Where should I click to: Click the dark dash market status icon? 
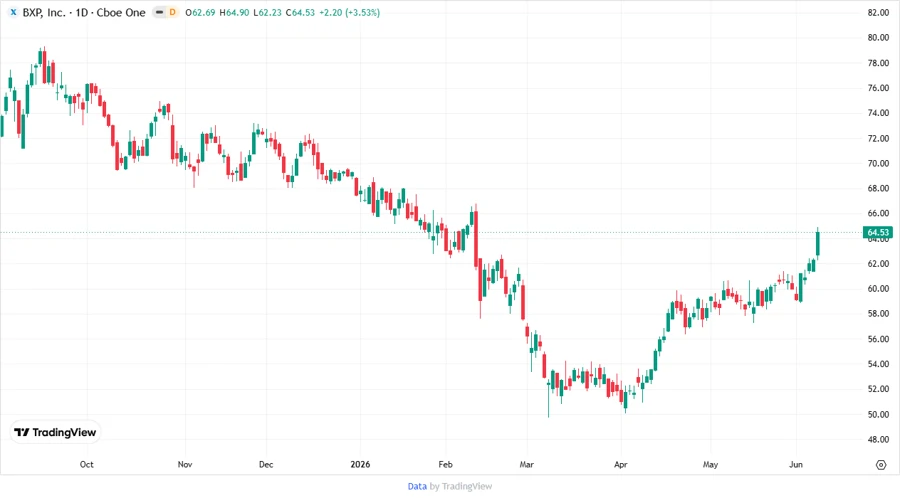click(160, 12)
